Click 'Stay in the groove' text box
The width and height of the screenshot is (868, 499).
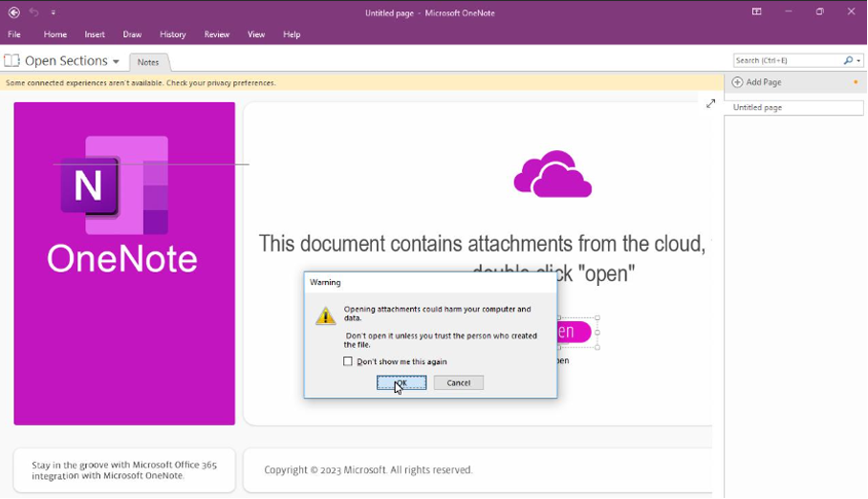[x=124, y=470]
